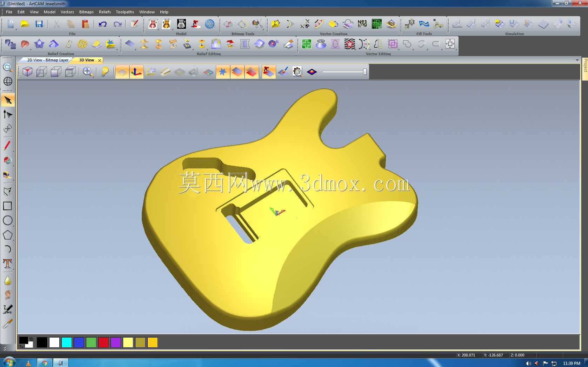Toggle the zero plane display button
This screenshot has width=588, height=367.
pos(122,72)
